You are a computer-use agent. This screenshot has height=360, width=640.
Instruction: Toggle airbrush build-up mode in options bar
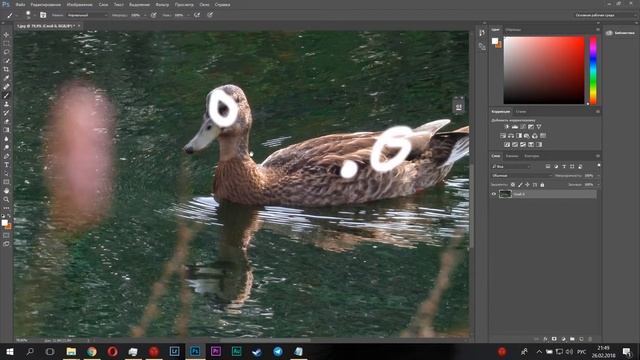[x=197, y=15]
